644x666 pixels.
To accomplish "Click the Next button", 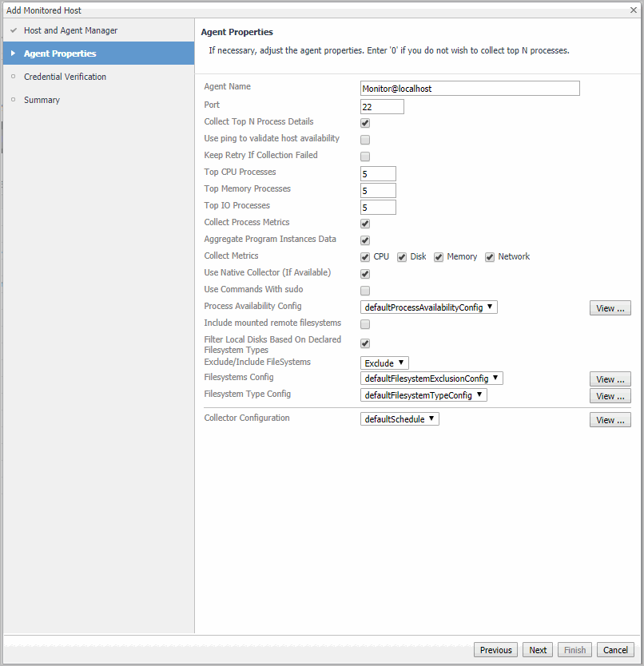I will pyautogui.click(x=538, y=650).
